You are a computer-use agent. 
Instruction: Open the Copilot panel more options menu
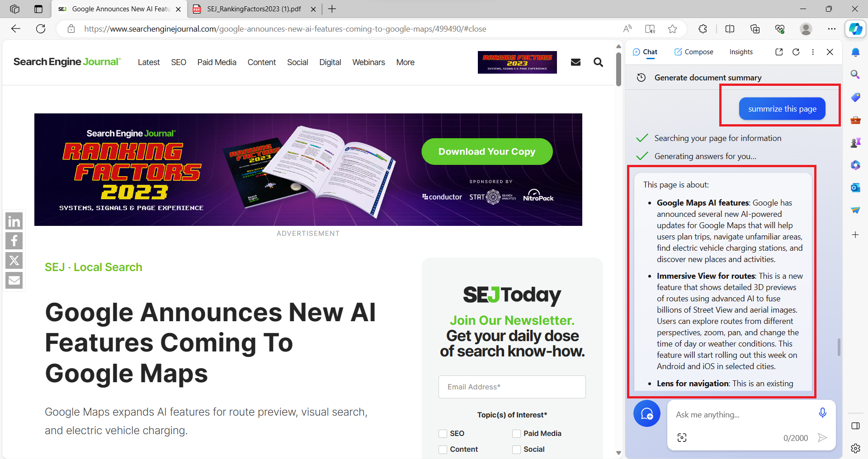(812, 52)
